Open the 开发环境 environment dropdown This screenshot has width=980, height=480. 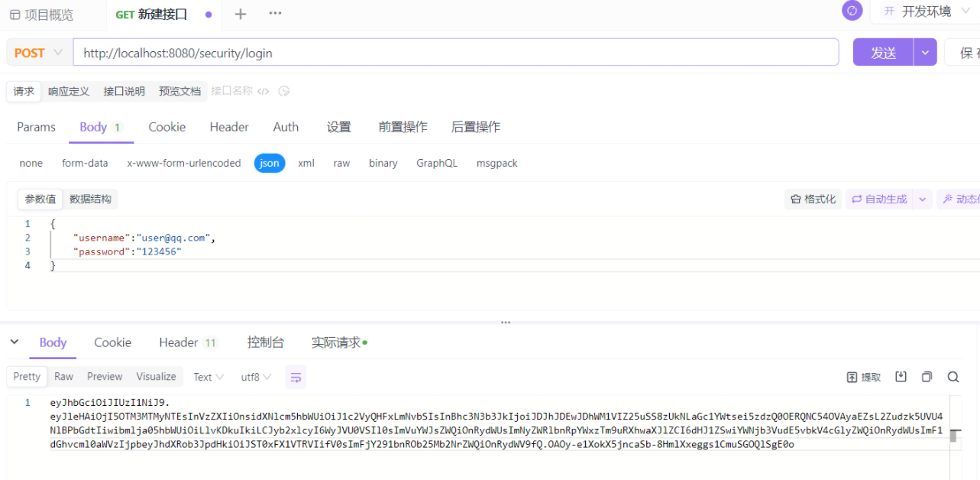924,11
